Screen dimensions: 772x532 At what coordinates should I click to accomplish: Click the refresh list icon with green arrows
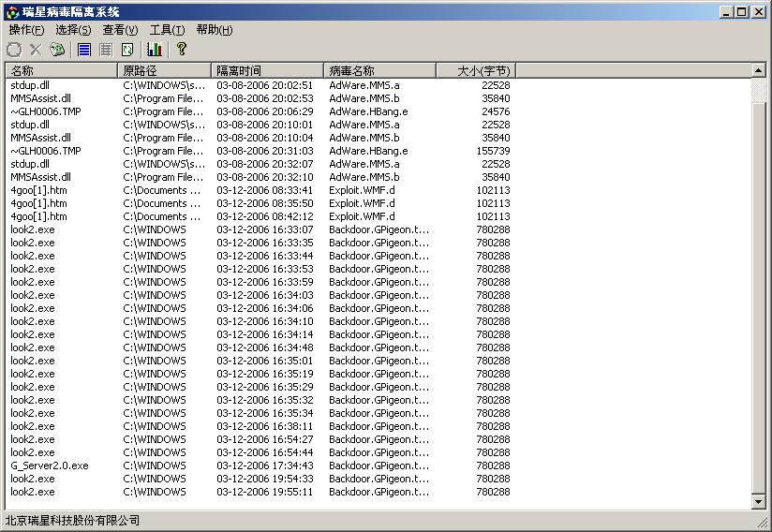coord(127,50)
